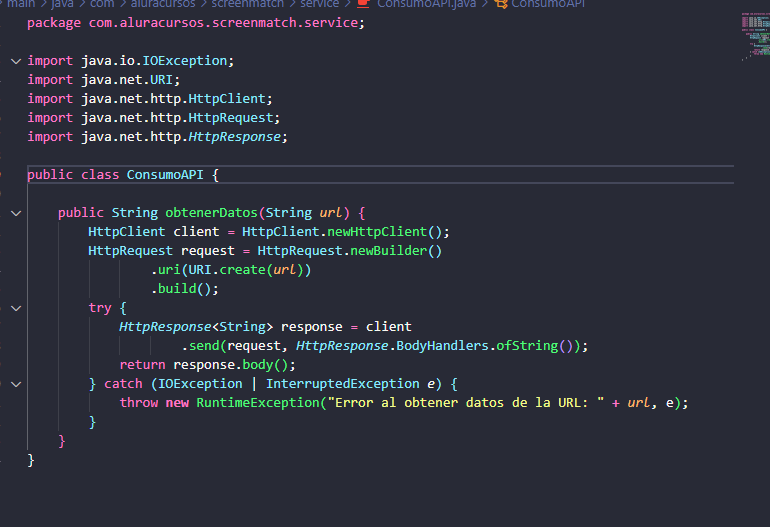770x527 pixels.
Task: Click the request variable declaration name
Action: [x=208, y=251]
